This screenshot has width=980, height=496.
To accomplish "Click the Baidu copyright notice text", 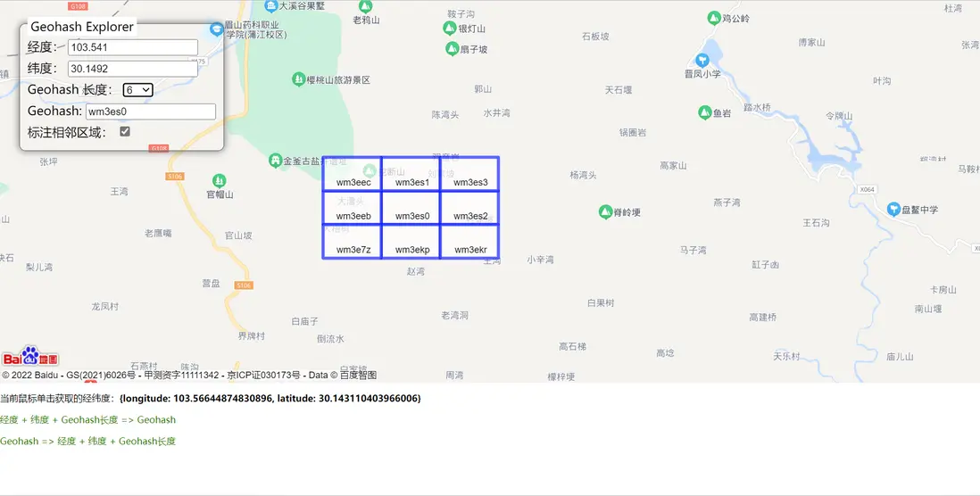I will (x=189, y=375).
